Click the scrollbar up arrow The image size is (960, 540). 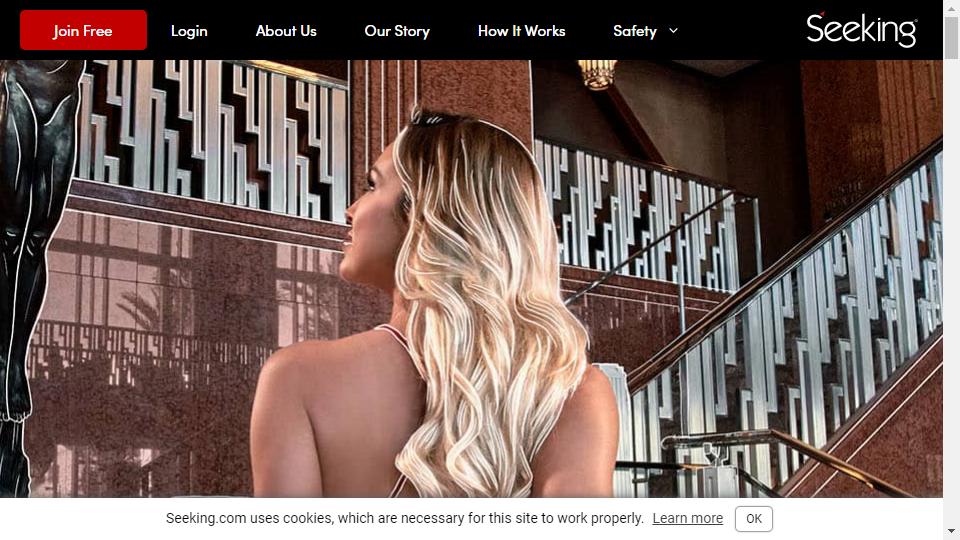[x=951, y=6]
